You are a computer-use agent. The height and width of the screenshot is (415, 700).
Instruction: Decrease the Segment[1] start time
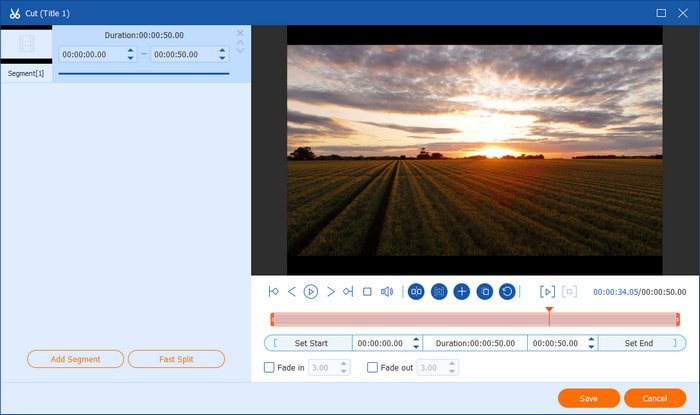coord(130,58)
